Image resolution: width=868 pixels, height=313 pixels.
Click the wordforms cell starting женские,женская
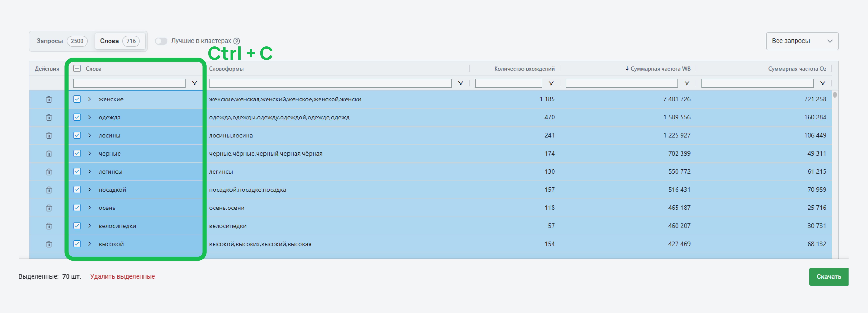(x=285, y=99)
